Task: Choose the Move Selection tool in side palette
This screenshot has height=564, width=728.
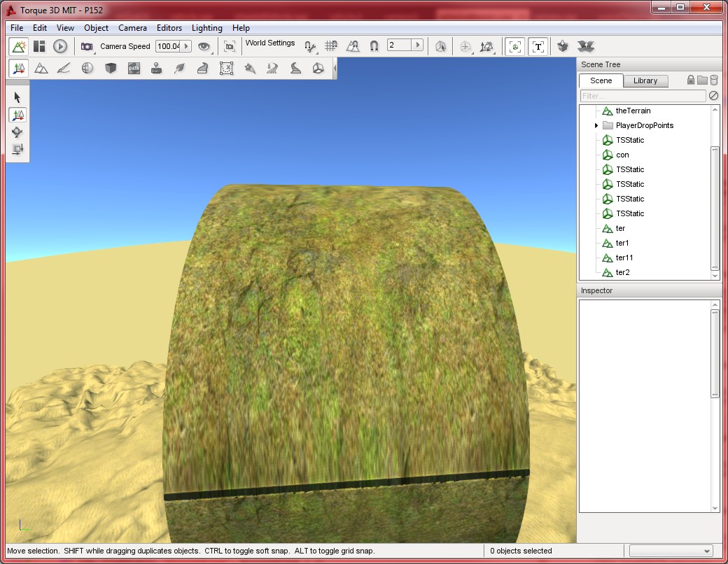Action: click(x=18, y=115)
